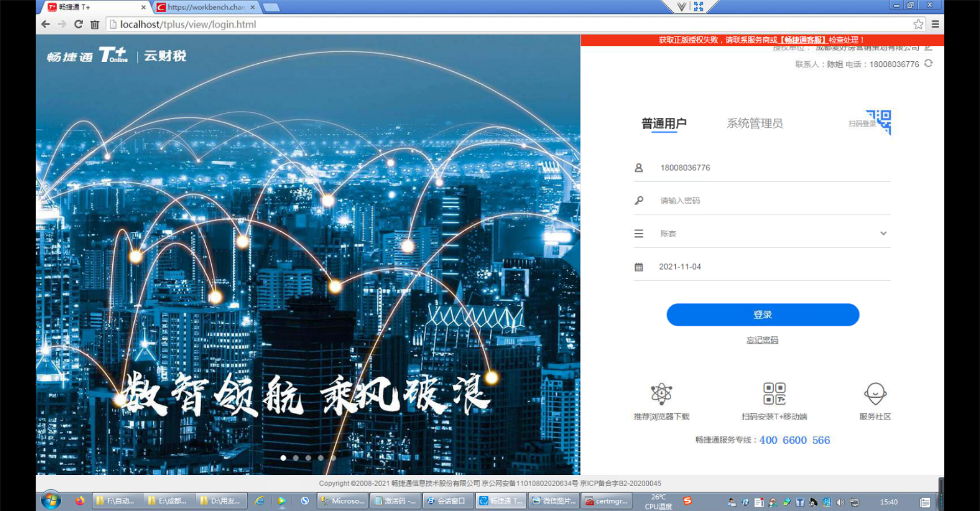Click the username field with 18008036776

click(x=763, y=167)
